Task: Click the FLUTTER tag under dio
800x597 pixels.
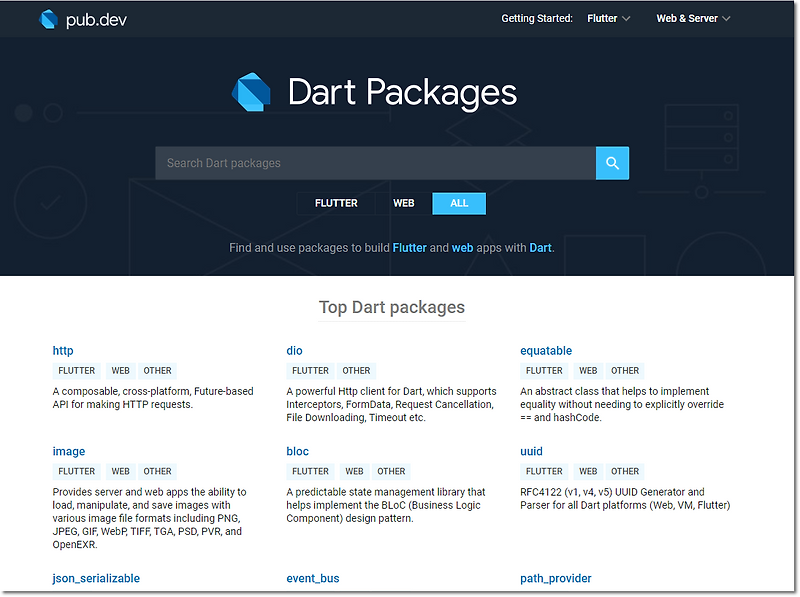Action: pyautogui.click(x=310, y=370)
